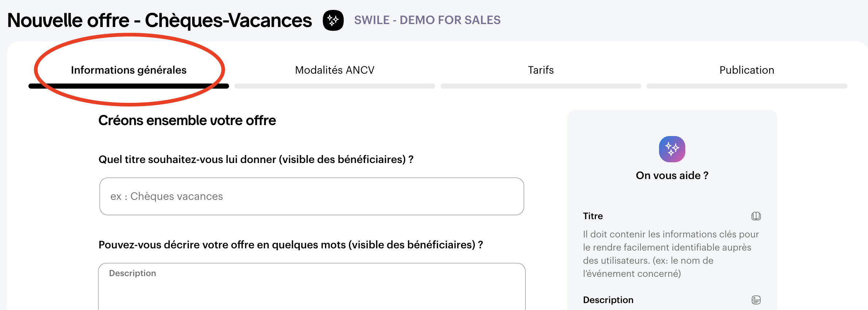Click the gradient sparkle icon above "On vous aide ?"
The height and width of the screenshot is (310, 868).
tap(672, 149)
